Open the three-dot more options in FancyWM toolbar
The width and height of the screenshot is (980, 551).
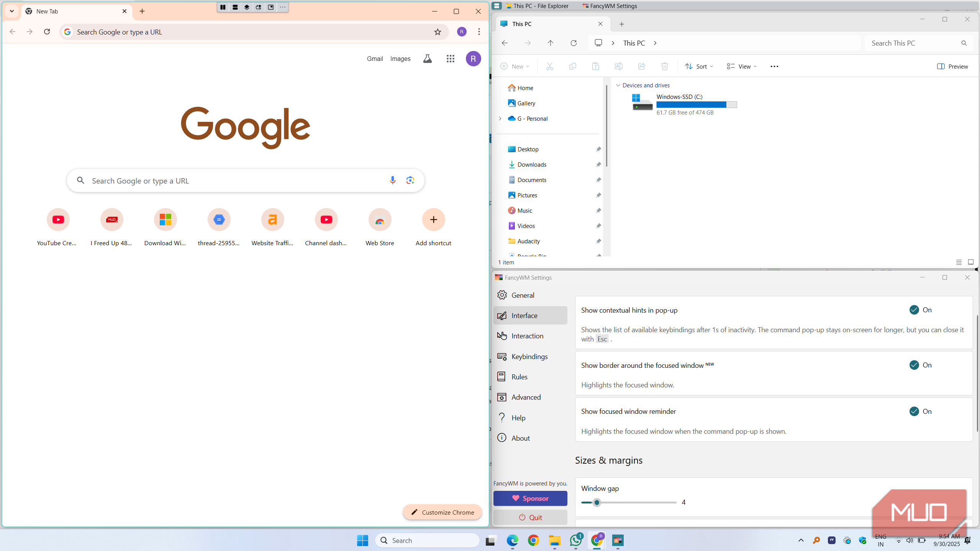pos(283,7)
